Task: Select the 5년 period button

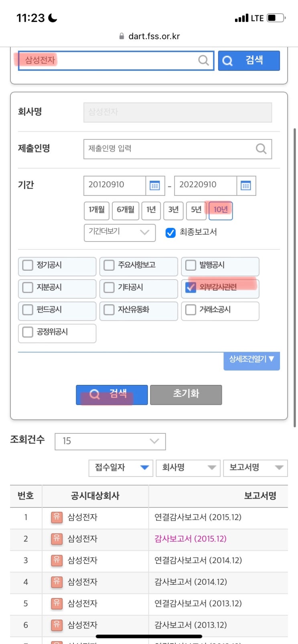Action: pos(196,210)
